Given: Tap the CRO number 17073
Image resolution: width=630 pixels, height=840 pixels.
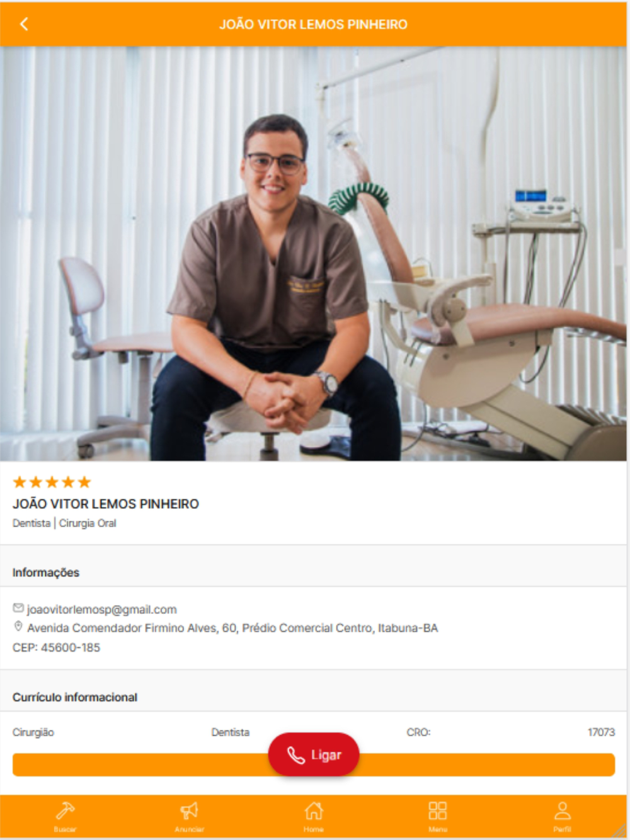Looking at the screenshot, I should tap(601, 732).
